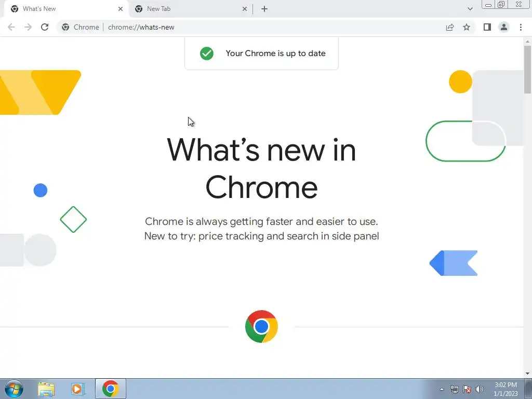Close the New Tab tab
This screenshot has width=532, height=399.
point(245,9)
